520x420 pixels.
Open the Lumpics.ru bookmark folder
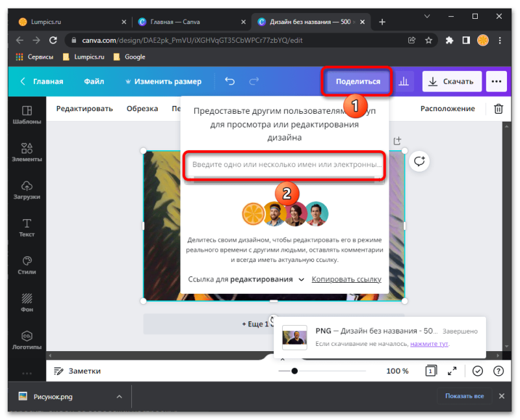click(x=83, y=57)
